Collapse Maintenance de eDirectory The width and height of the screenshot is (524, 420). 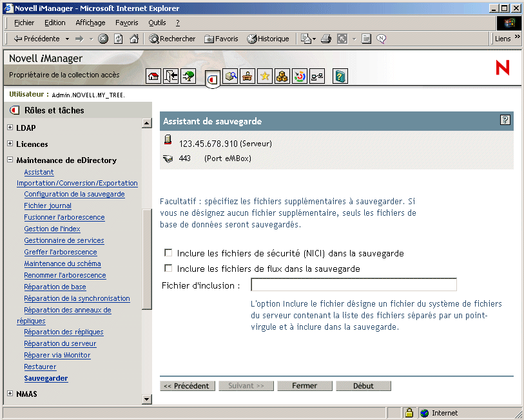click(10, 159)
